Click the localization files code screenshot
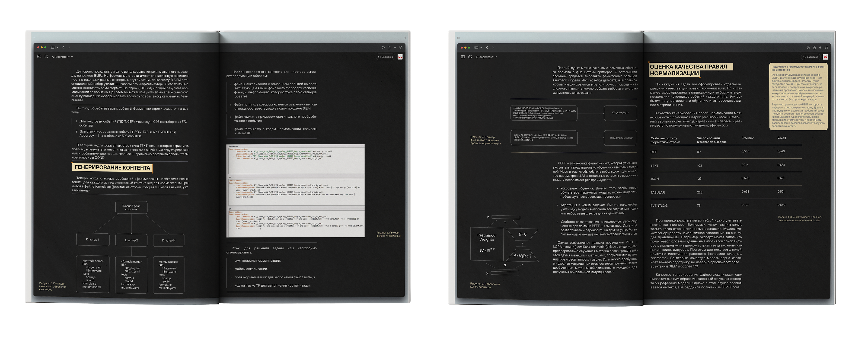Viewport: 868px width, 337px height. 295,191
